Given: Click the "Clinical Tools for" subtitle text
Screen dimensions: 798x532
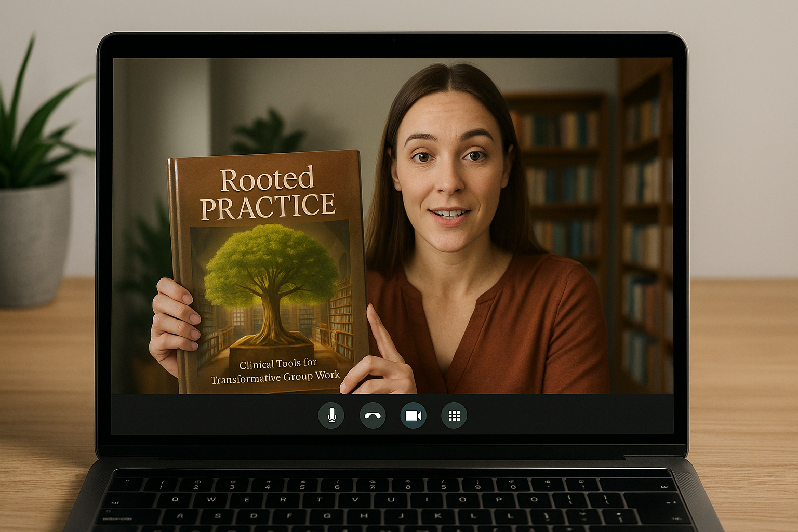Looking at the screenshot, I should click(x=277, y=364).
